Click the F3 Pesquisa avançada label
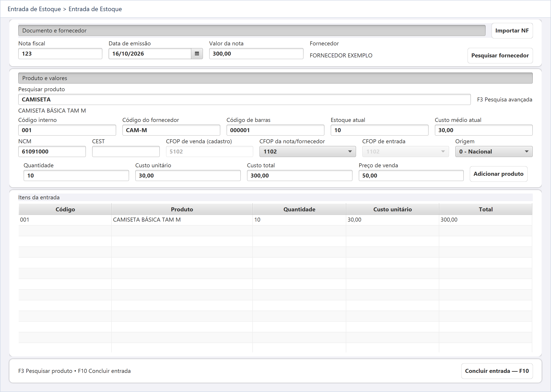 click(504, 99)
